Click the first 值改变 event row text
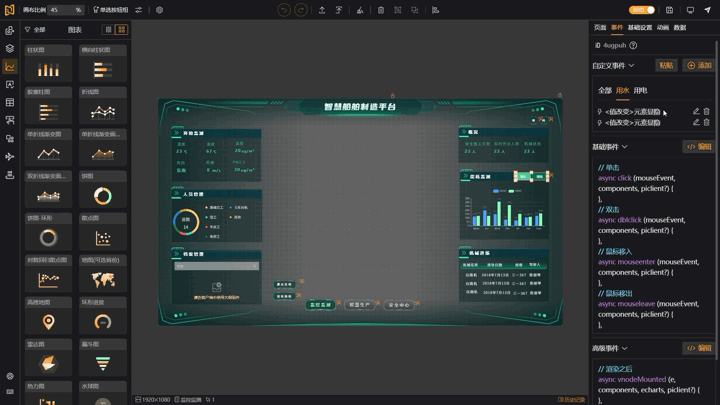The height and width of the screenshot is (405, 720). pyautogui.click(x=632, y=112)
